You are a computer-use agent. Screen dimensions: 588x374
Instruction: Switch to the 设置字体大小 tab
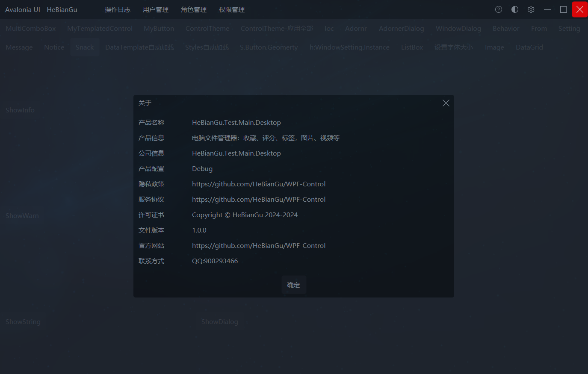(x=454, y=47)
